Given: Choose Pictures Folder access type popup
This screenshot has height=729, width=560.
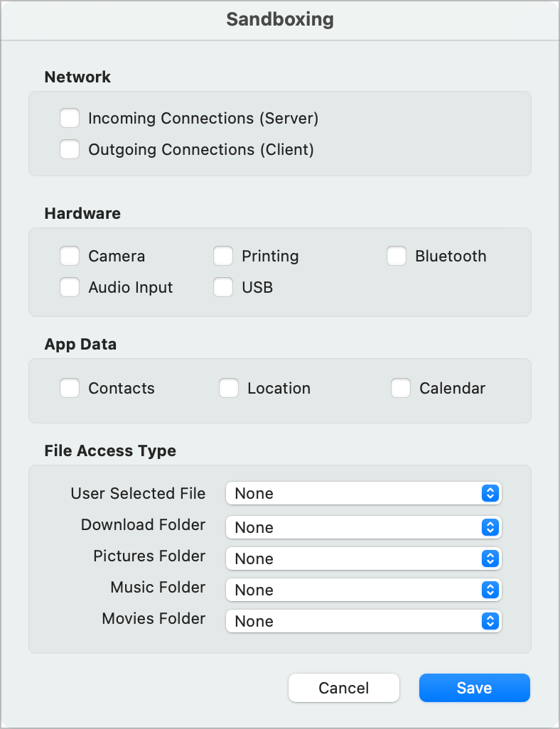Looking at the screenshot, I should coord(363,558).
